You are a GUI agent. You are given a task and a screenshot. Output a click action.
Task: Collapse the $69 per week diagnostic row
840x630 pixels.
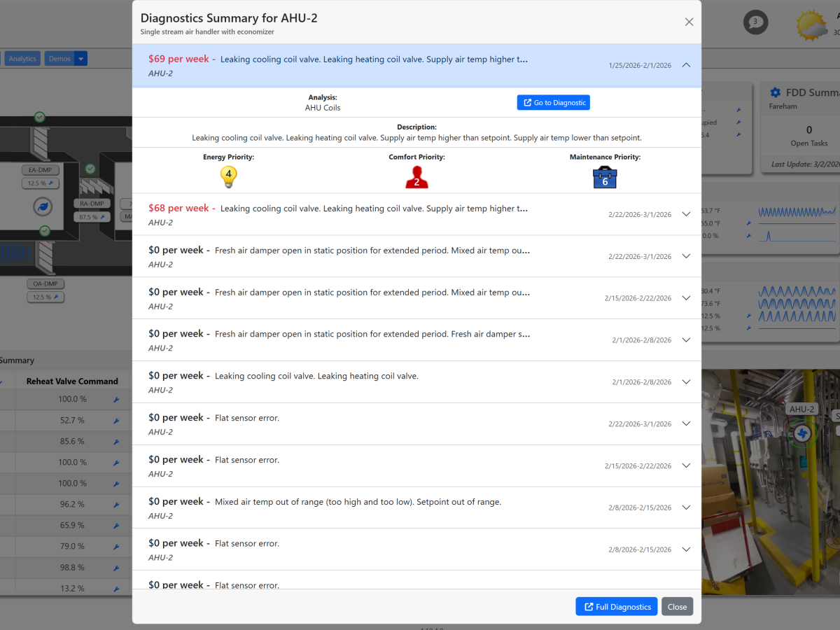pos(686,65)
